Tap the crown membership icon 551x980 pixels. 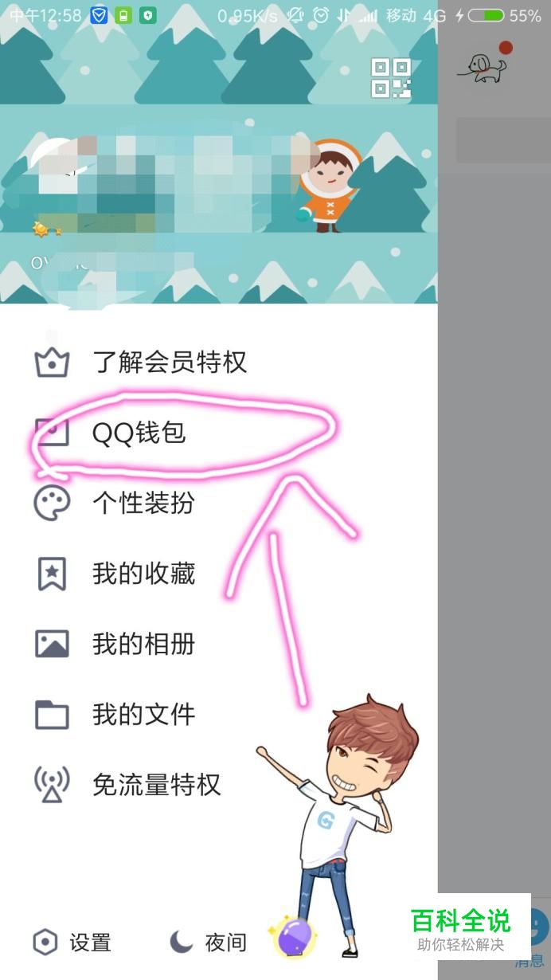[x=52, y=363]
